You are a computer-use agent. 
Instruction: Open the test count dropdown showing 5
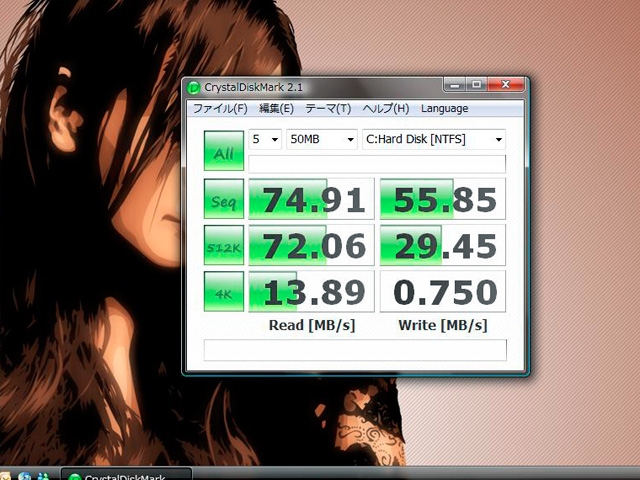click(265, 139)
